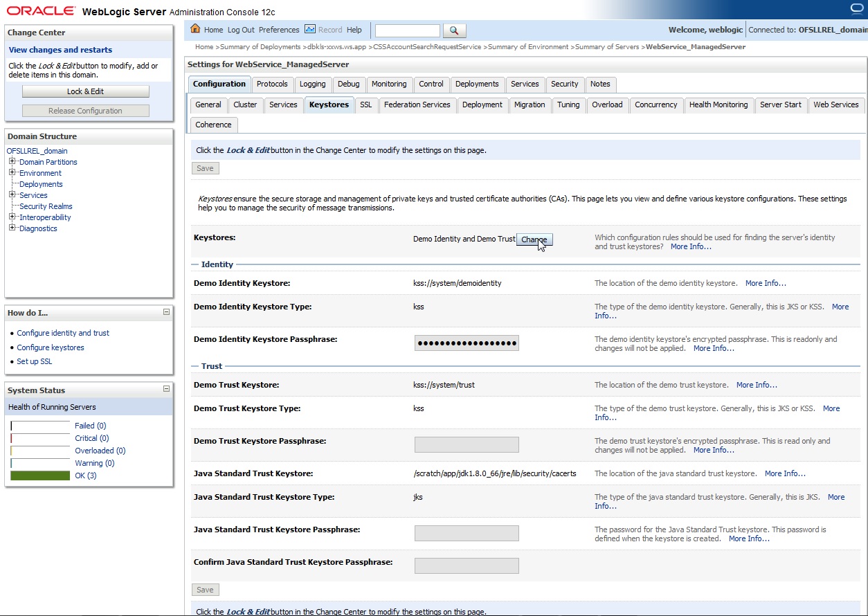Image resolution: width=868 pixels, height=616 pixels.
Task: Open the Help link
Action: pyautogui.click(x=354, y=30)
